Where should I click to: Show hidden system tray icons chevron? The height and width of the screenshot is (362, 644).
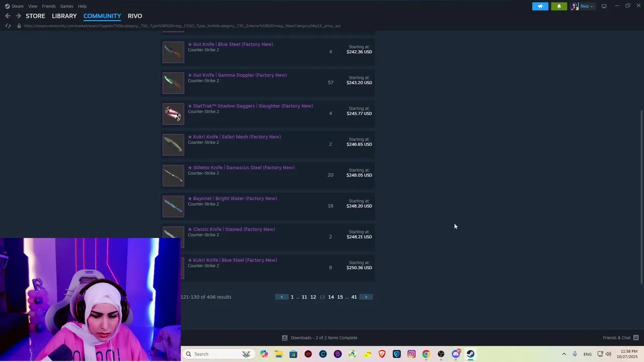pyautogui.click(x=564, y=354)
